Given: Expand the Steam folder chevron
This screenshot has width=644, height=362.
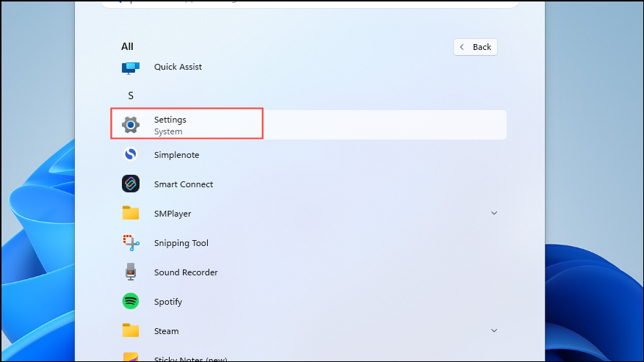Looking at the screenshot, I should pos(494,330).
